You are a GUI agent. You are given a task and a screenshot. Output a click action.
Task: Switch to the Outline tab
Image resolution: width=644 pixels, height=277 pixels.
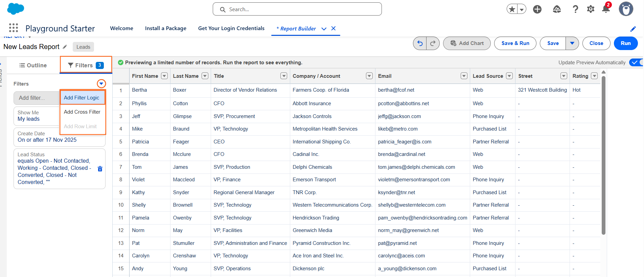pos(33,65)
